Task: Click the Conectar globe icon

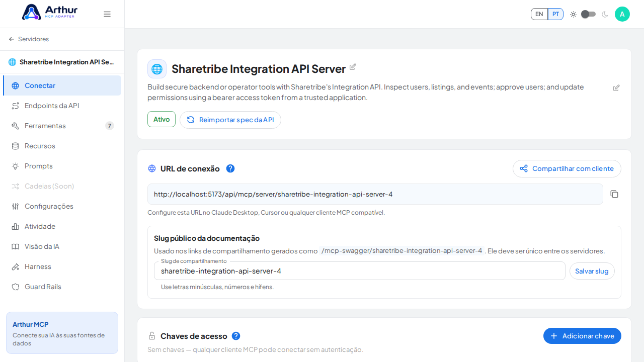Action: [x=16, y=85]
